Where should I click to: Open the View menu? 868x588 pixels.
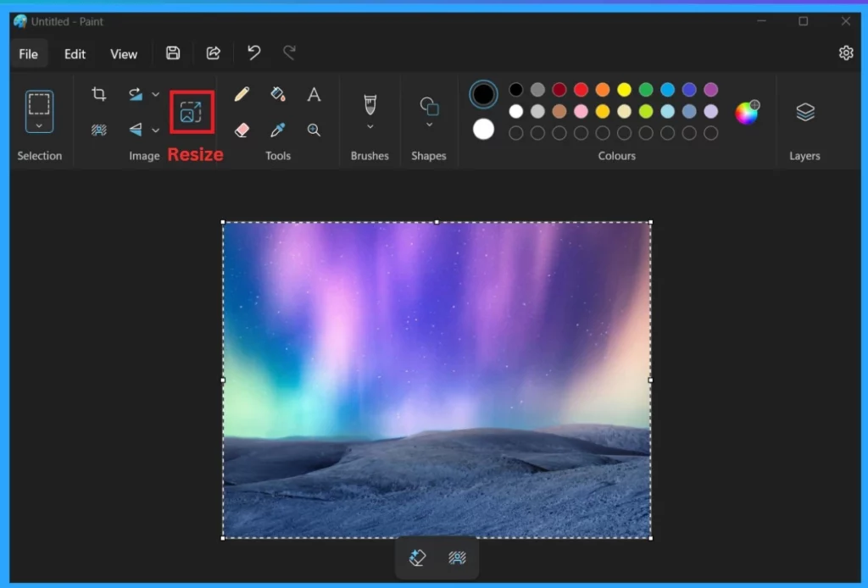(124, 53)
